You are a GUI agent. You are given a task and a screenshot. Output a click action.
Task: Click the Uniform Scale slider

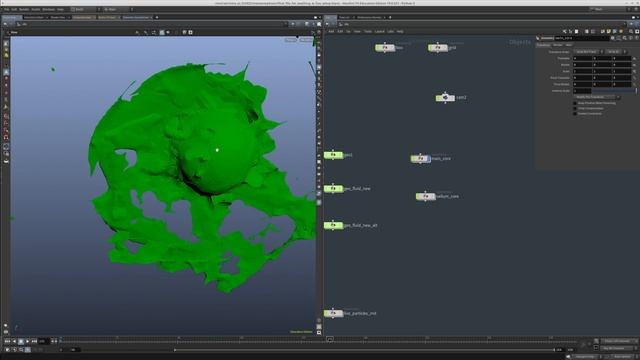tap(614, 91)
